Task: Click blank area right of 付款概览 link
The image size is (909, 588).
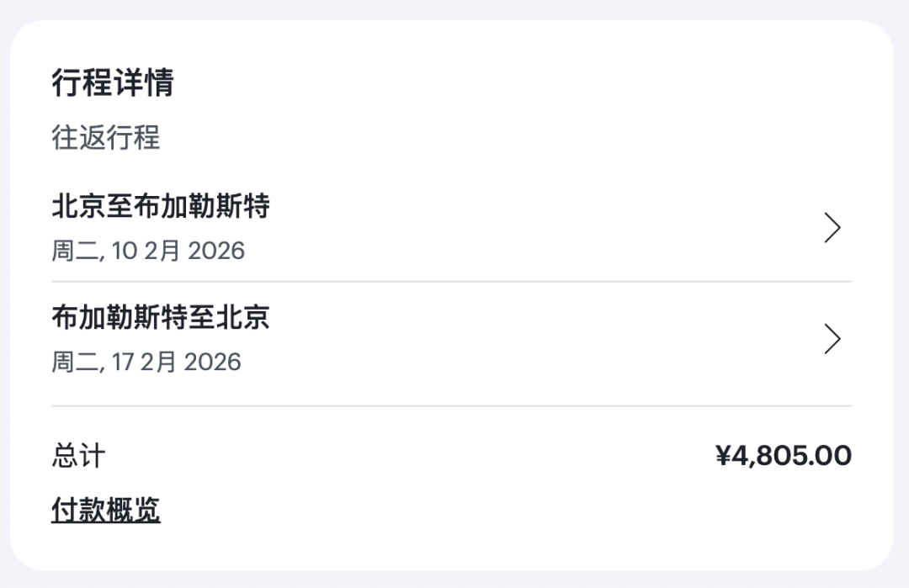Action: point(504,510)
